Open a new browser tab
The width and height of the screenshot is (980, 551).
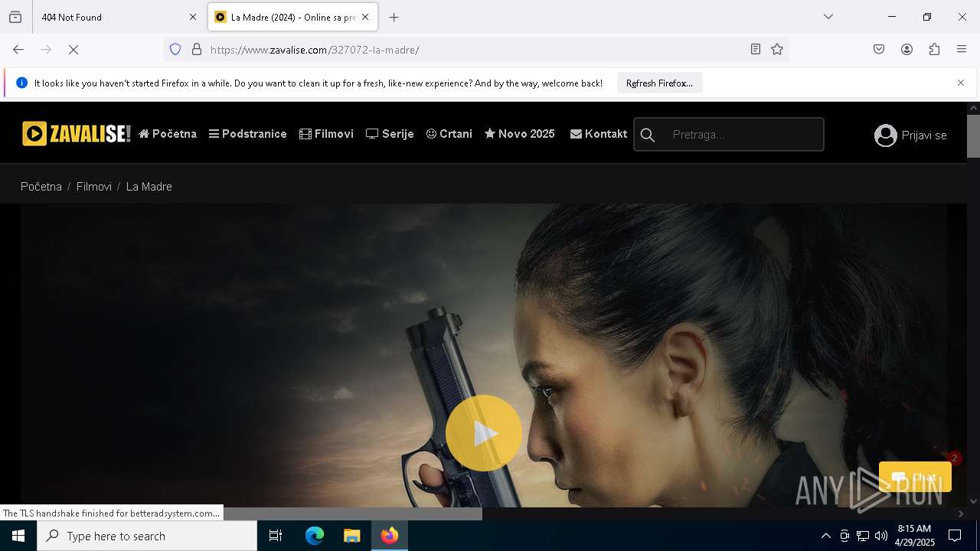pos(394,17)
